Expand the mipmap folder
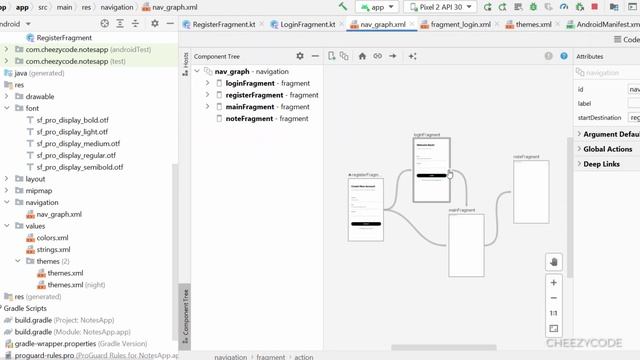This screenshot has height=360, width=640. click(x=7, y=191)
